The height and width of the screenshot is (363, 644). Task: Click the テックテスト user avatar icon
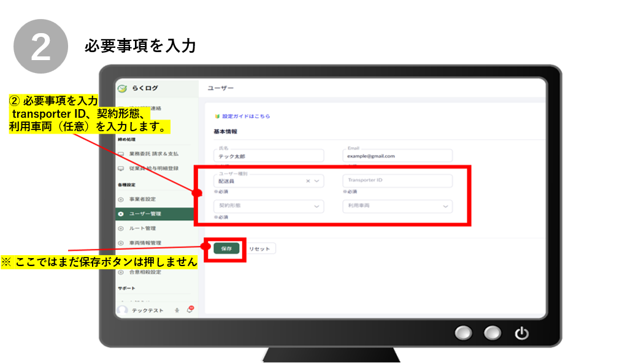tap(123, 311)
